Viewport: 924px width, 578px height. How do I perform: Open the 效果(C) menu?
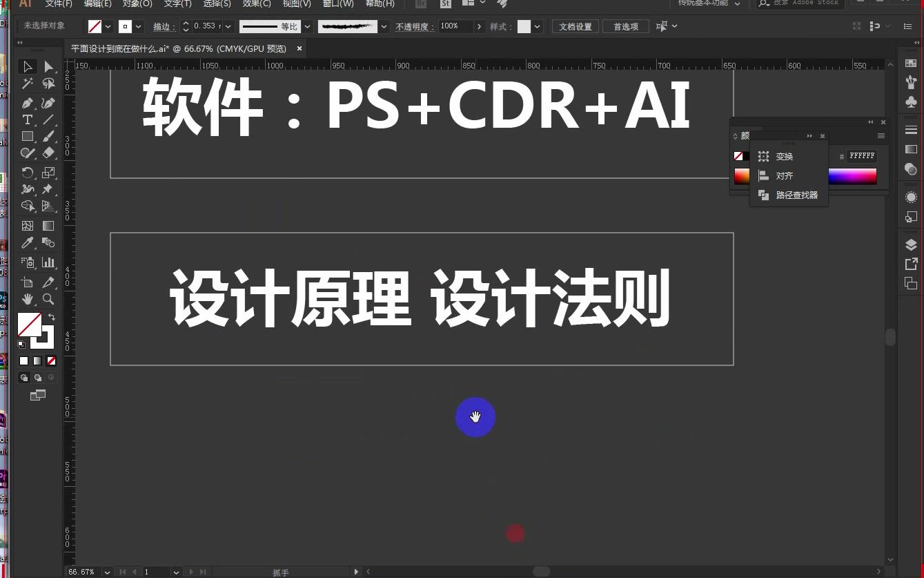[x=257, y=3]
